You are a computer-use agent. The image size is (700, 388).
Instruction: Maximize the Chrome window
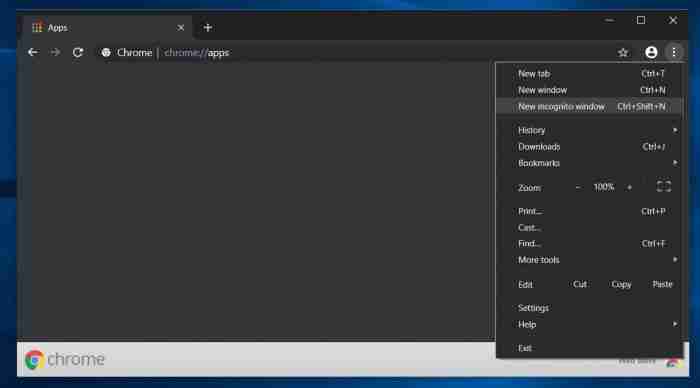(641, 21)
